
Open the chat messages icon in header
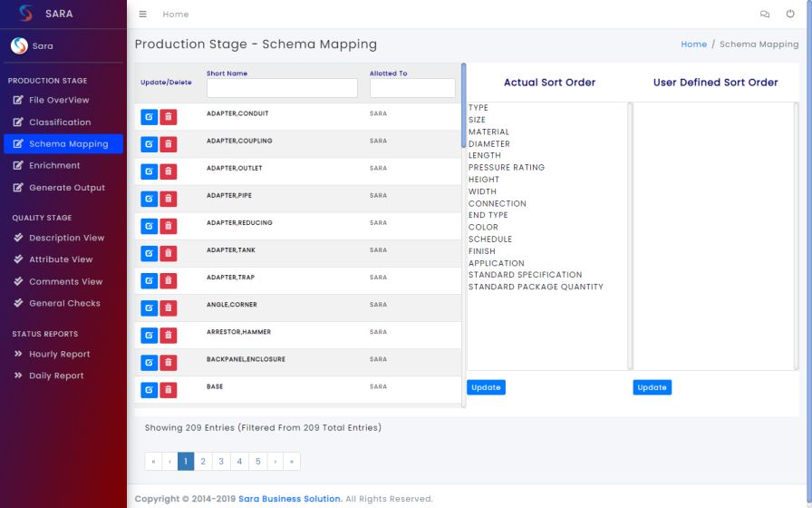(764, 14)
